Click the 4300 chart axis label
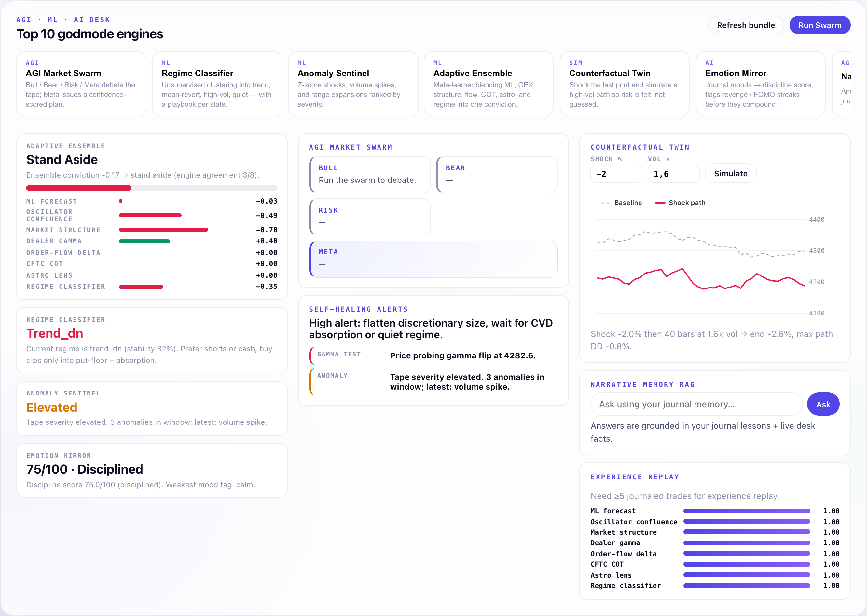Viewport: 867px width, 616px height. click(817, 251)
